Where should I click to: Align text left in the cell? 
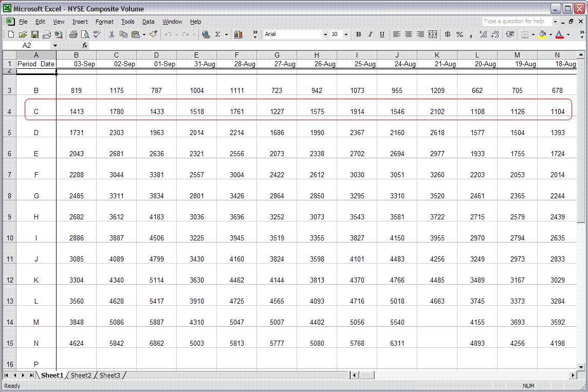point(396,34)
